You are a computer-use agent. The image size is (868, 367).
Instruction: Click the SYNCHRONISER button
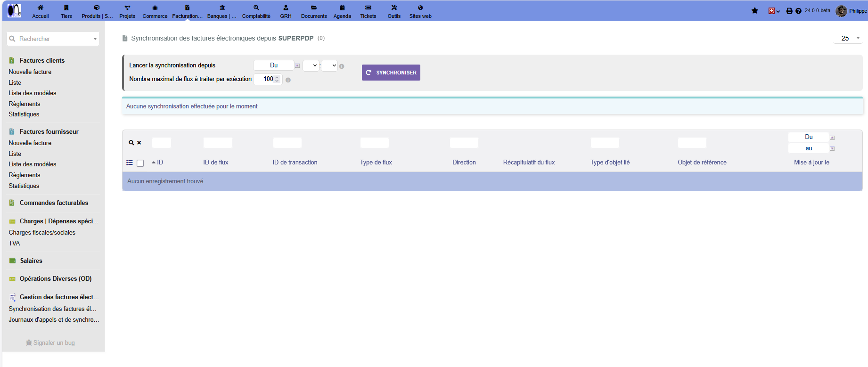pos(391,73)
